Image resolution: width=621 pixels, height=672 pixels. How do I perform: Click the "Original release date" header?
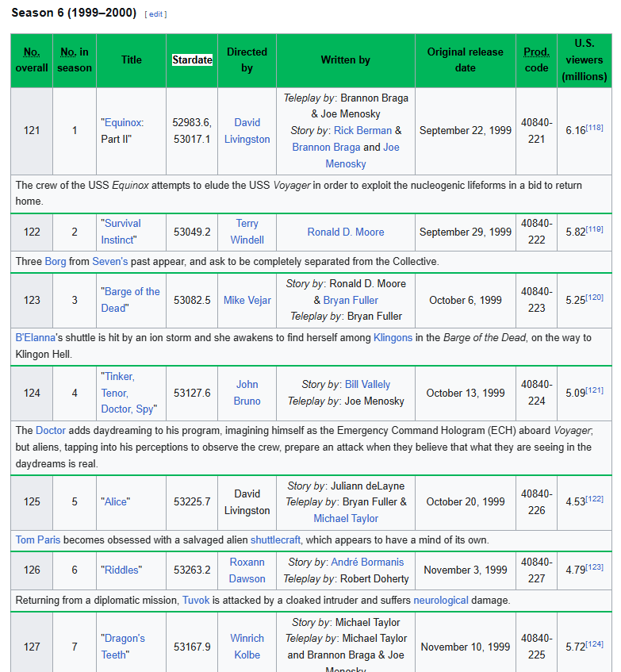465,60
